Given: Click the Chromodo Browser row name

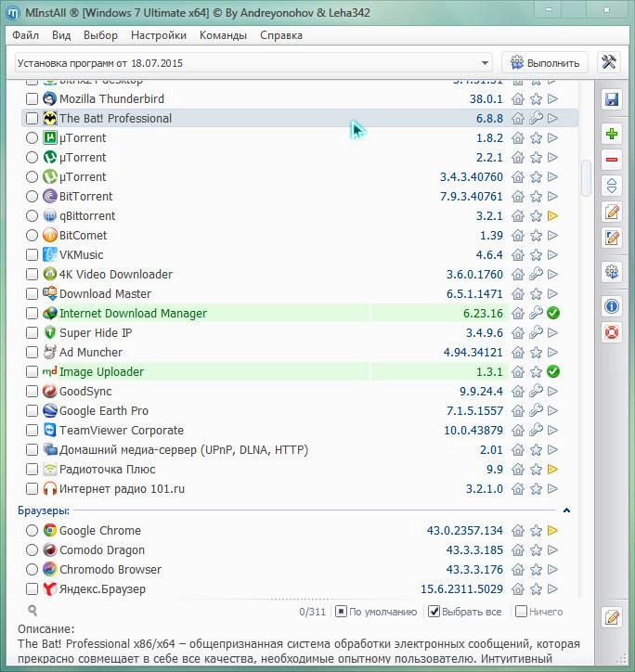Looking at the screenshot, I should tap(110, 570).
